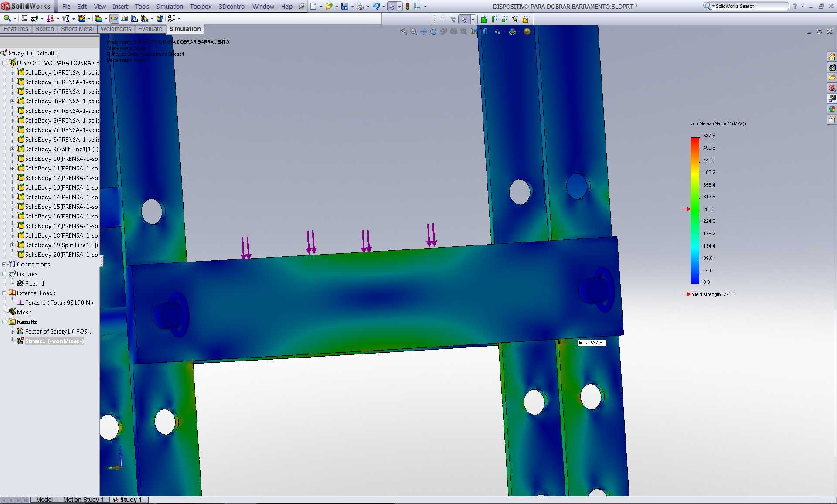
Task: Click the External Loads Advisor icon
Action: (x=50, y=18)
